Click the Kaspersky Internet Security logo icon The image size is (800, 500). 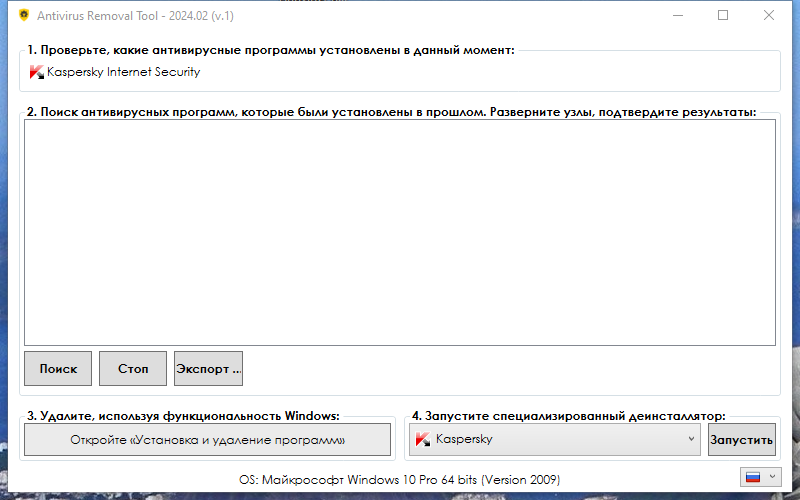[37, 72]
